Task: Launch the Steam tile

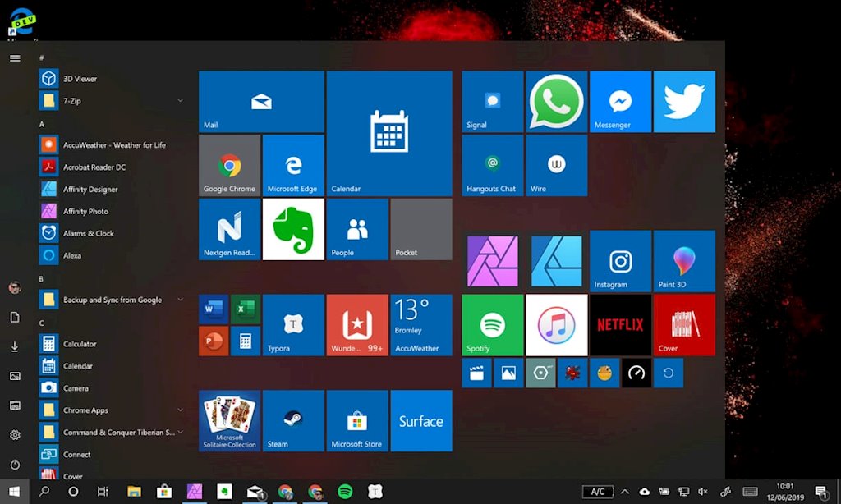Action: (293, 420)
